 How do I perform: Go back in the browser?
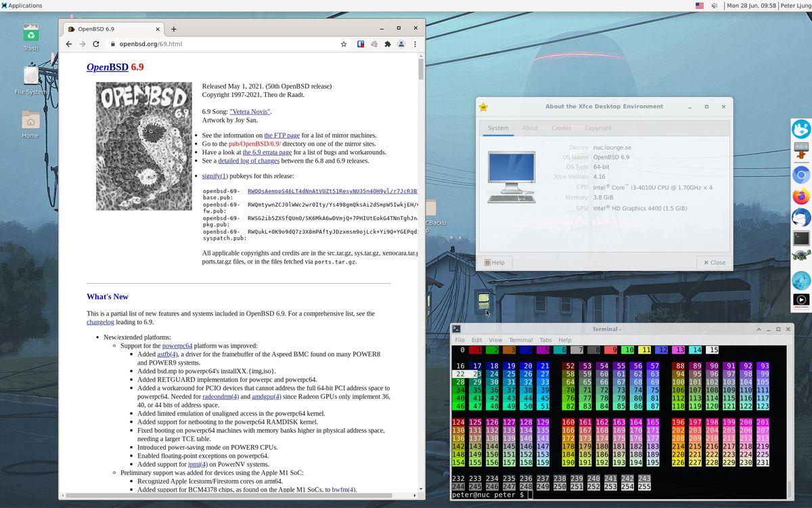68,44
